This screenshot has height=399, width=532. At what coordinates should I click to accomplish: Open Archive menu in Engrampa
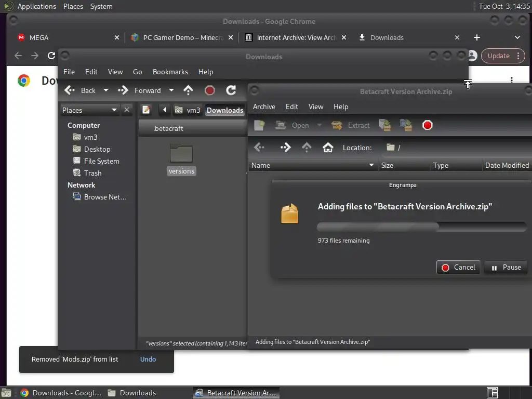pos(264,107)
